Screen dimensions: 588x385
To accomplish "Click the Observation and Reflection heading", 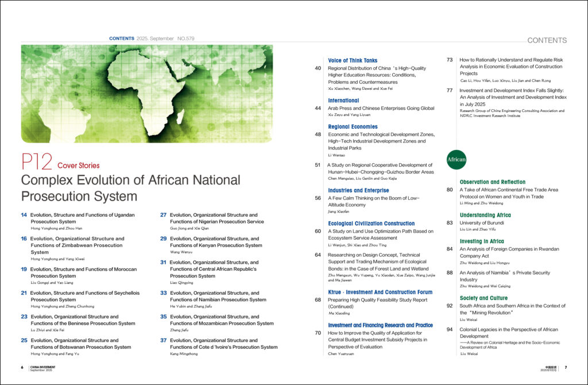I will (492, 182).
